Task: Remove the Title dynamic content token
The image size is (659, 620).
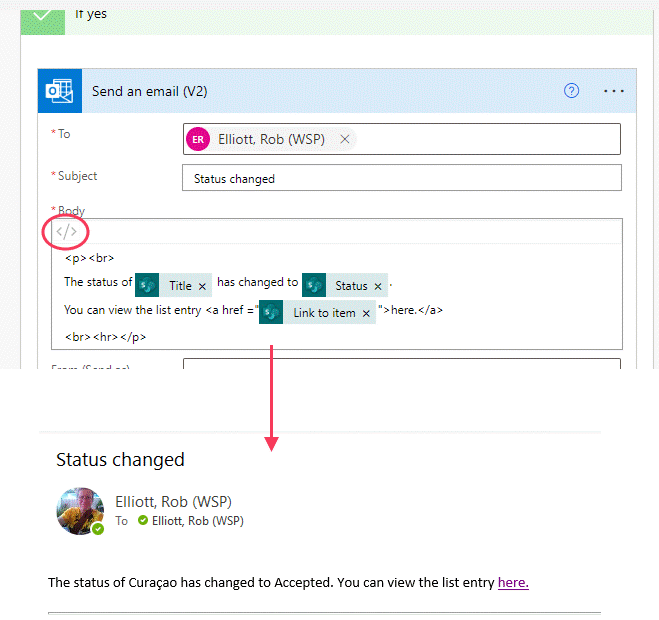Action: (202, 286)
